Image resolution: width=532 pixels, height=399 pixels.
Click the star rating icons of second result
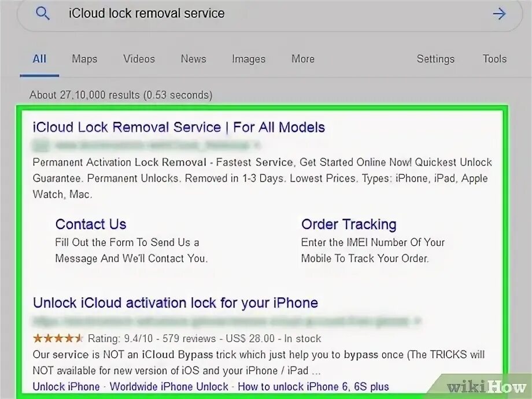tap(58, 338)
